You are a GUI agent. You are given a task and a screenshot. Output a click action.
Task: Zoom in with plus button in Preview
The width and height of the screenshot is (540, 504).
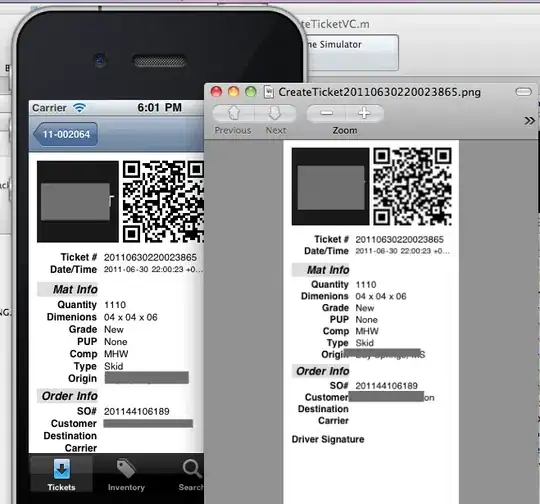tap(364, 113)
